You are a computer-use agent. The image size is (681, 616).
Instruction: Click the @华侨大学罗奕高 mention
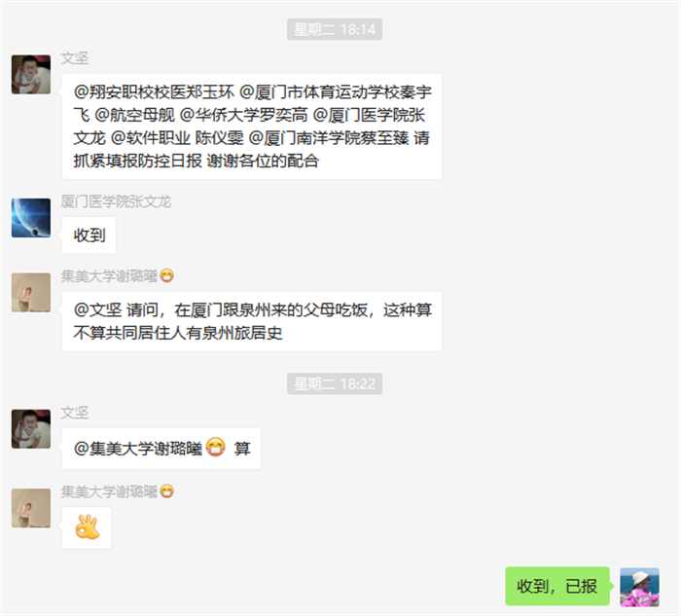(x=243, y=115)
